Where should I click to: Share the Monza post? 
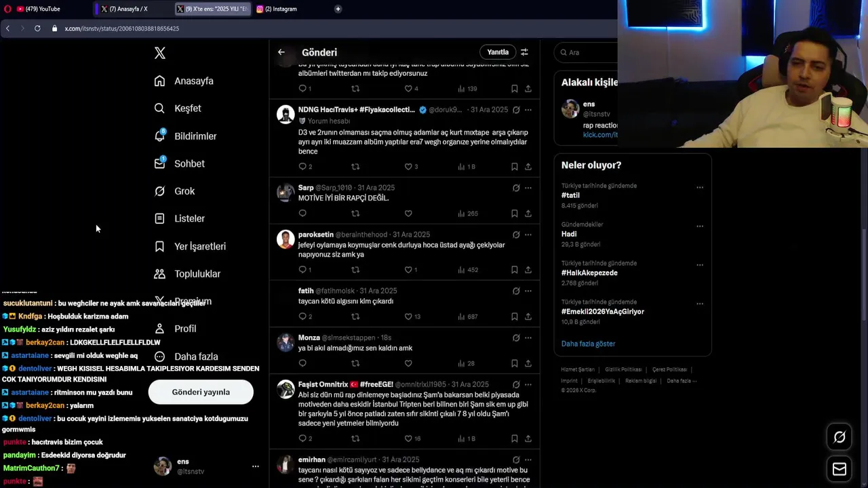pyautogui.click(x=528, y=363)
